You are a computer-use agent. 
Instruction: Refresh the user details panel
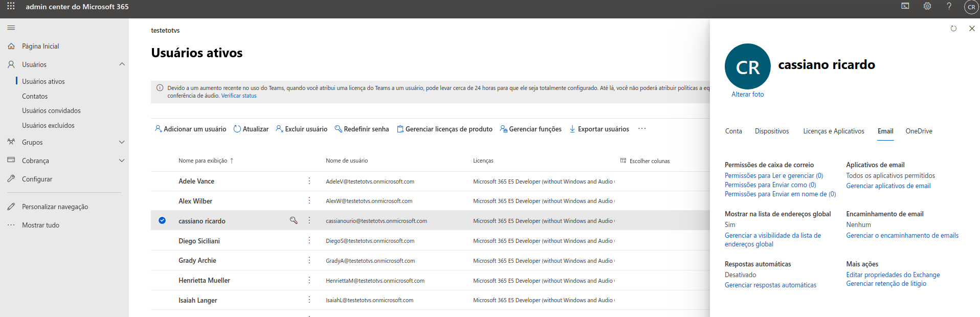[953, 29]
